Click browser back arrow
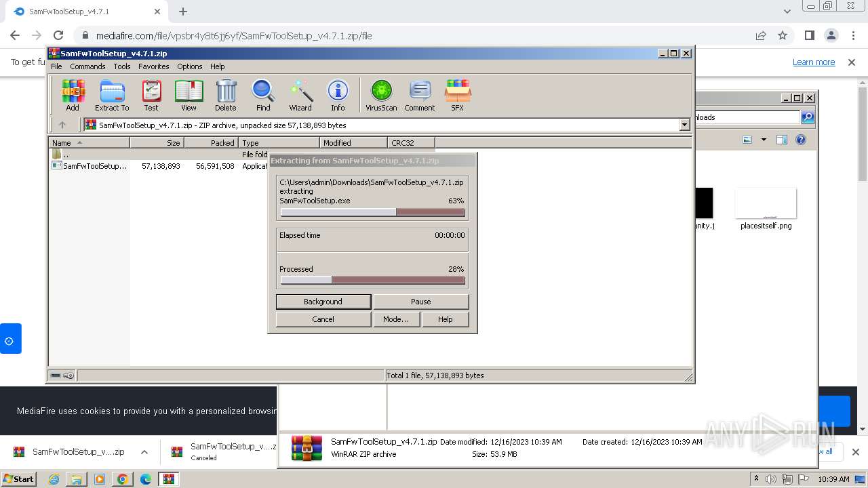Viewport: 868px width, 488px height. tap(15, 35)
